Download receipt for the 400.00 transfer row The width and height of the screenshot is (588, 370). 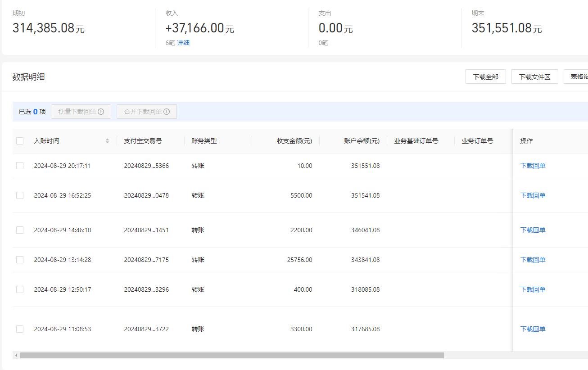(x=533, y=289)
